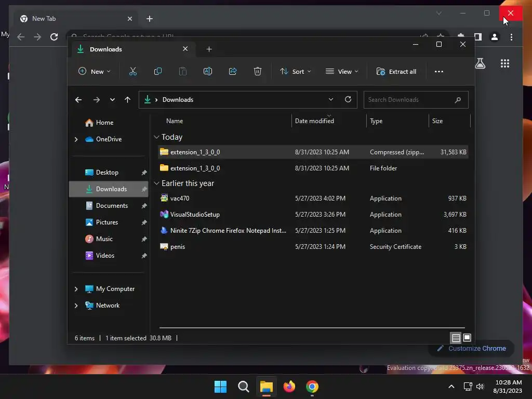The width and height of the screenshot is (532, 399).
Task: Select the VisualStudioSetup file
Action: click(x=313, y=215)
